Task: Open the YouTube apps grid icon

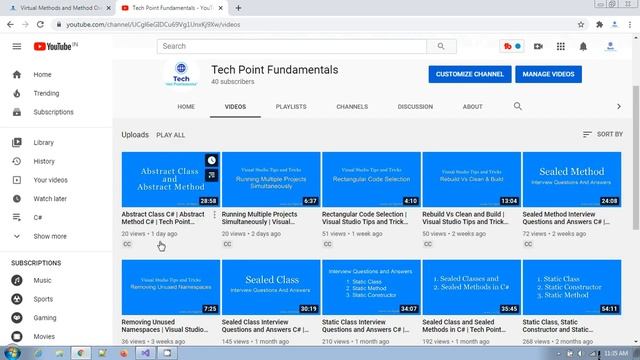Action: click(x=561, y=47)
